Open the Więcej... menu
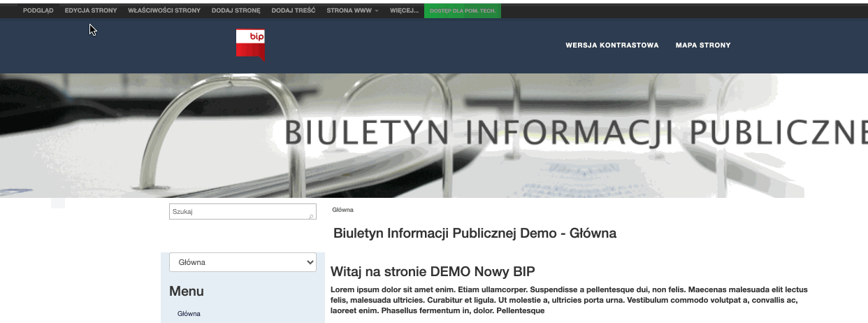This screenshot has height=323, width=868. coord(405,11)
